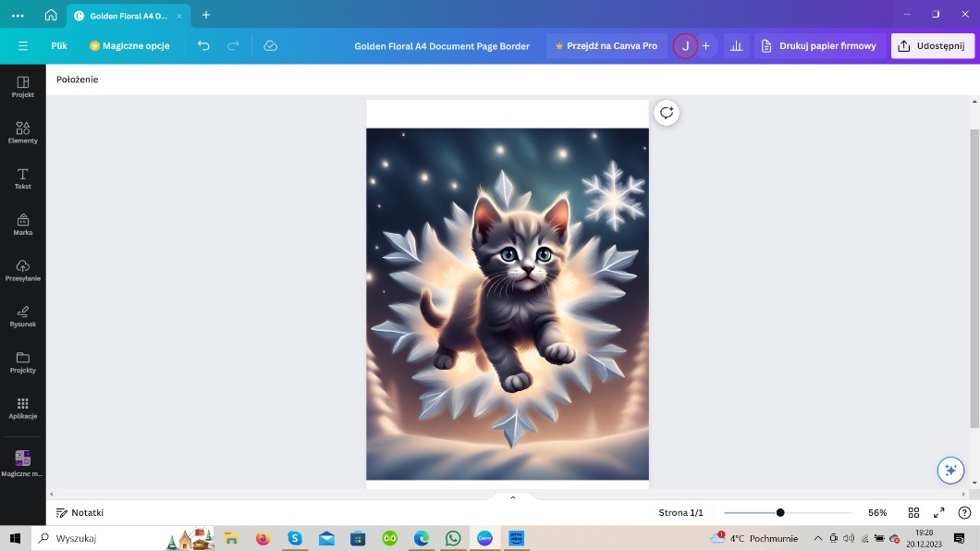This screenshot has height=551, width=980.
Task: Toggle the grid view of pages
Action: pyautogui.click(x=913, y=512)
